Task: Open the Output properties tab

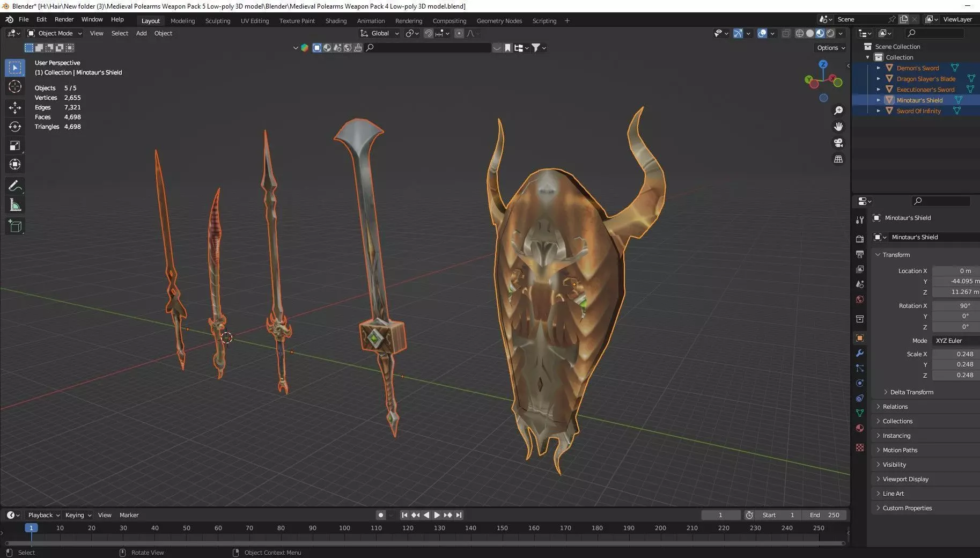Action: point(860,254)
